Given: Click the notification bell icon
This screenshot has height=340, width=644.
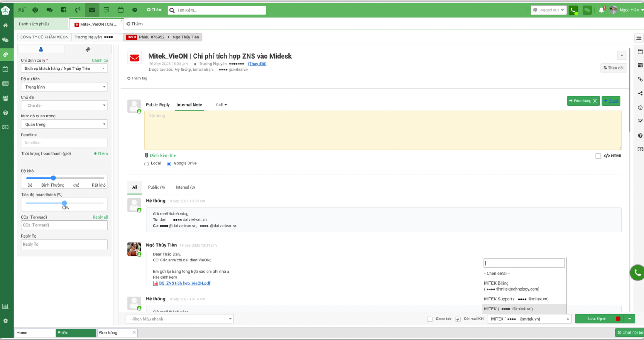Looking at the screenshot, I should click(x=601, y=10).
